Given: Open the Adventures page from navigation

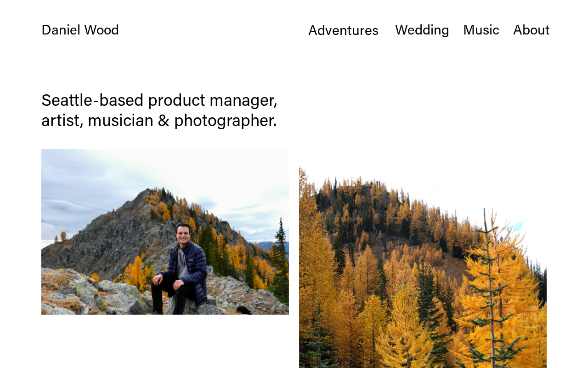Looking at the screenshot, I should (x=343, y=30).
